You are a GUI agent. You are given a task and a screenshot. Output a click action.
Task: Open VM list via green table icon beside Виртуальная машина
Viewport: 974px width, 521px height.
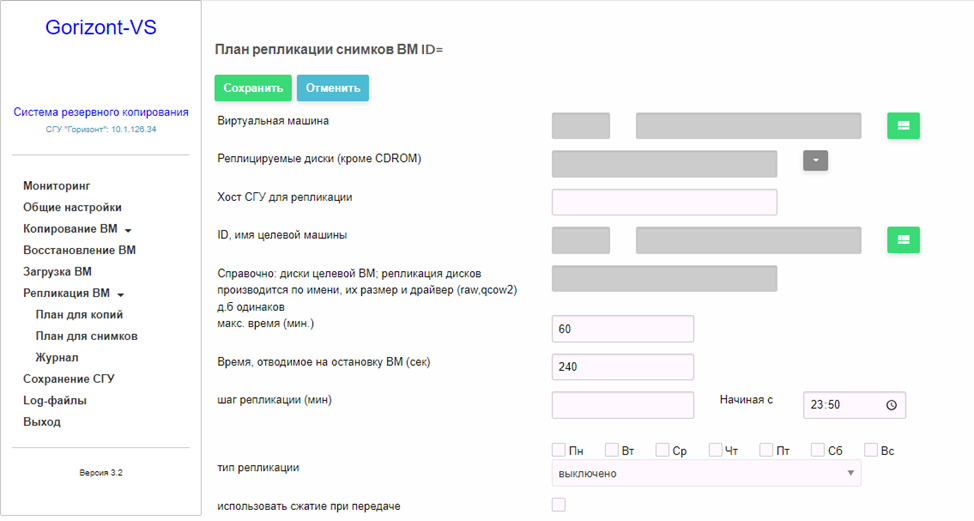[903, 125]
